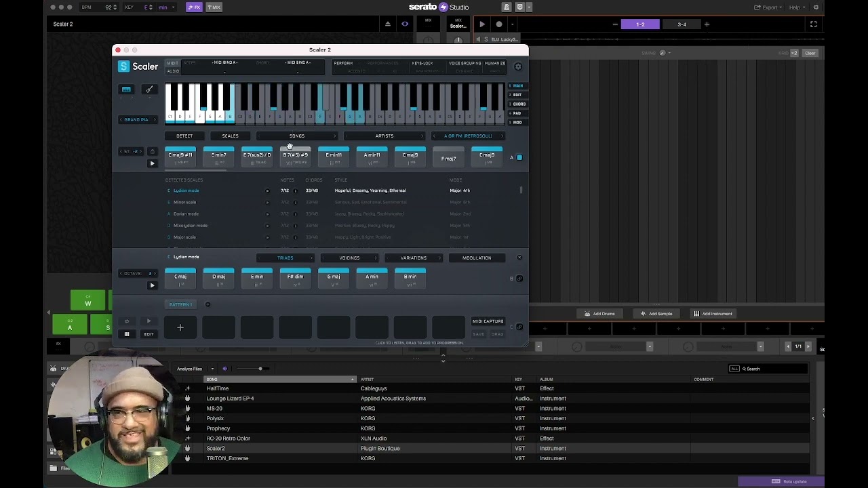This screenshot has height=488, width=868.
Task: Click the DETECT button
Action: [184, 136]
